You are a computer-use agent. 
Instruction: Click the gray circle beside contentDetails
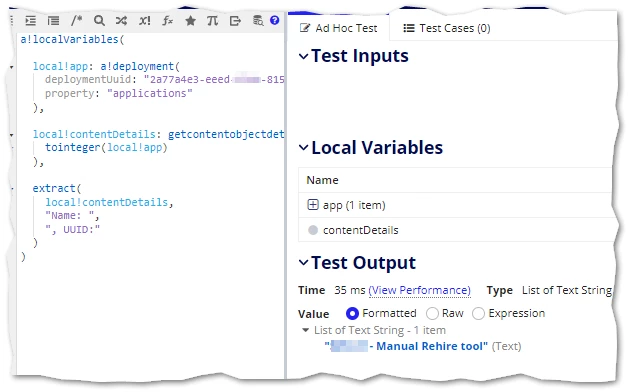(x=313, y=230)
